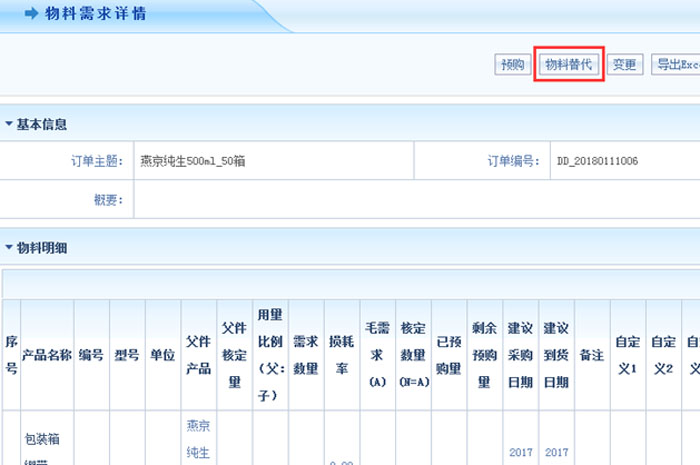Click the order number DD_20180111006

(x=597, y=161)
